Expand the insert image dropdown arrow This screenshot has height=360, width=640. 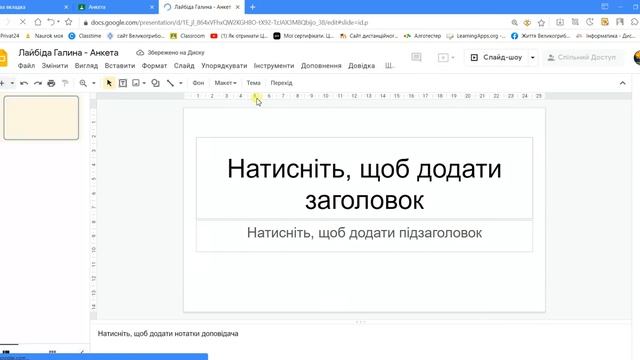pos(144,83)
